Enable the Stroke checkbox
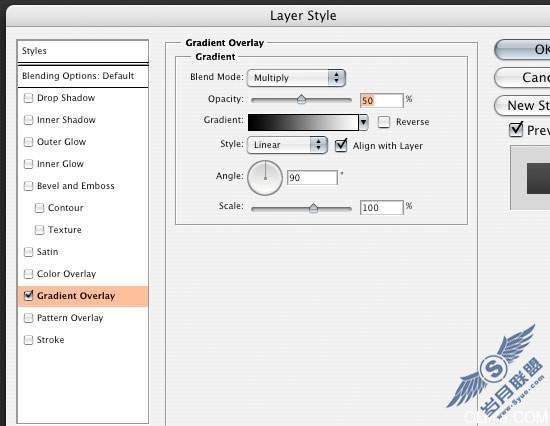Image resolution: width=550 pixels, height=426 pixels. tap(28, 340)
